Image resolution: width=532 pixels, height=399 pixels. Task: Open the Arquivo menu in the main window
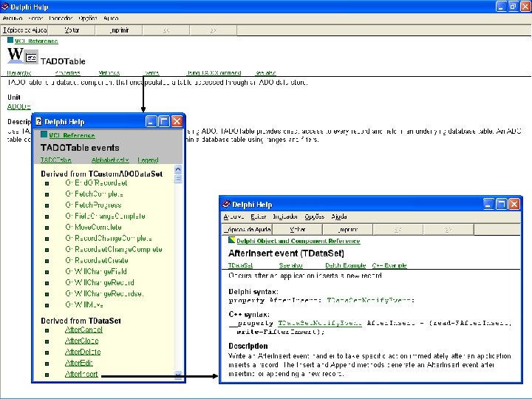point(13,18)
